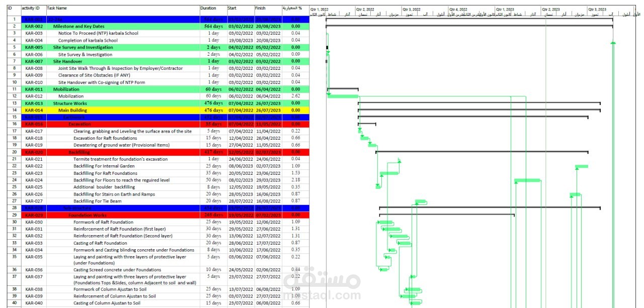Select row number 30 in ID column

pos(14,222)
